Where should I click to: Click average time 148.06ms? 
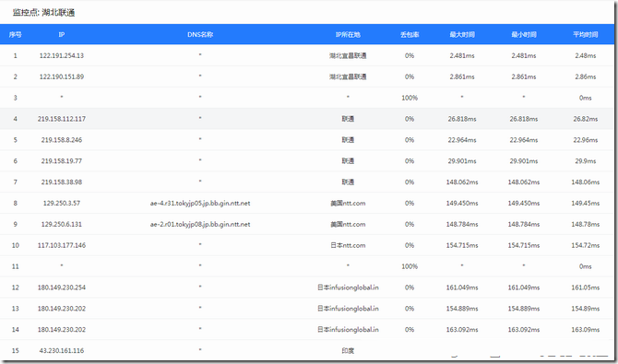(586, 182)
